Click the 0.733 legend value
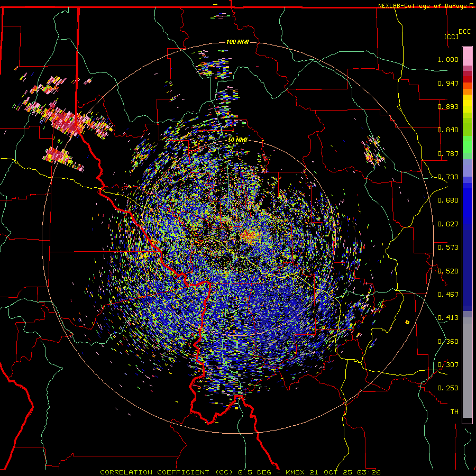Image resolution: width=476 pixels, height=476 pixels. pos(448,177)
